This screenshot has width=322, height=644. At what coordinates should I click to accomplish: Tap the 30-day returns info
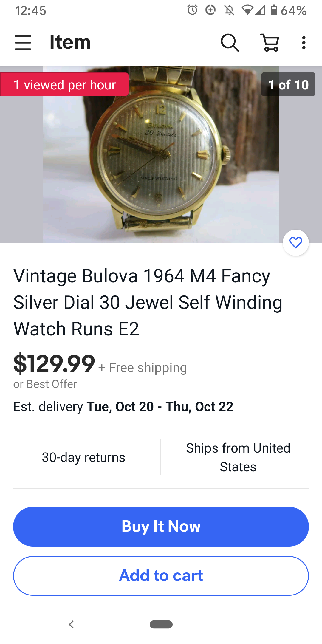point(83,457)
